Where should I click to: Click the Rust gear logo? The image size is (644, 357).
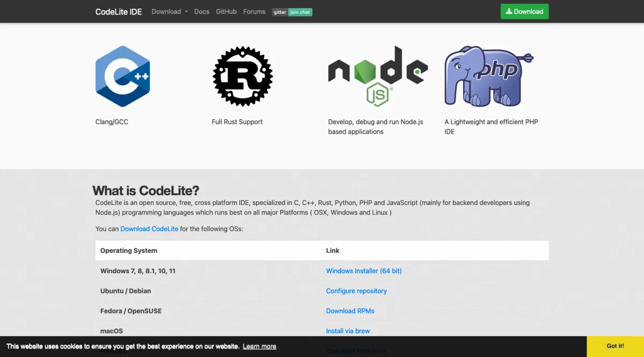243,76
